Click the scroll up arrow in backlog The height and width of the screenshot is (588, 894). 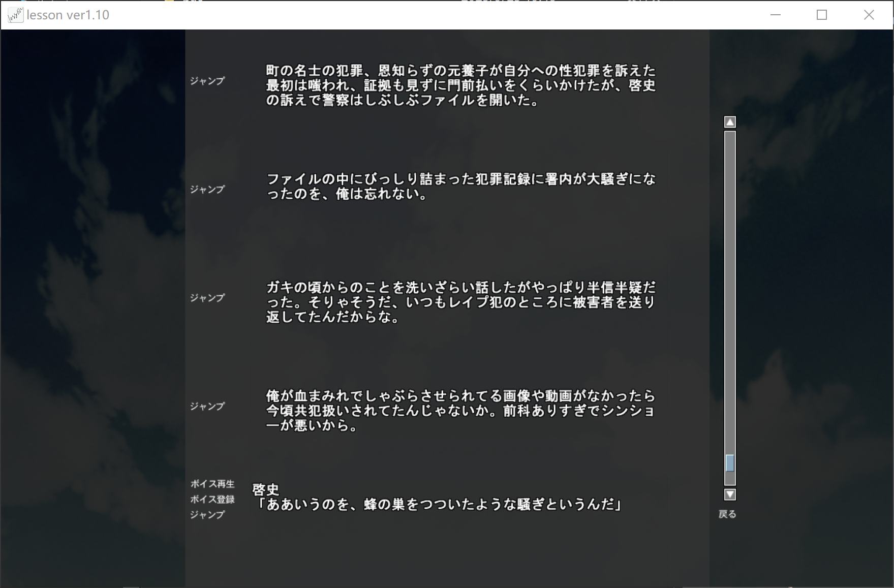coord(730,122)
